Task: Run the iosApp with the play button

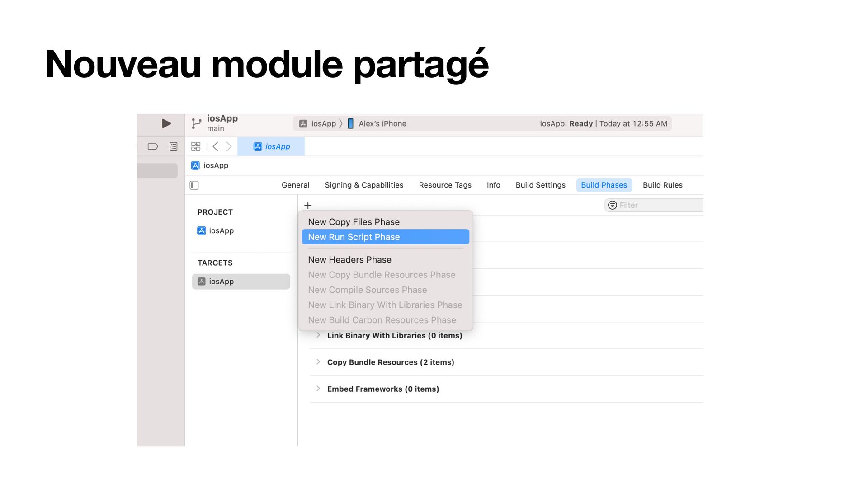Action: point(166,123)
